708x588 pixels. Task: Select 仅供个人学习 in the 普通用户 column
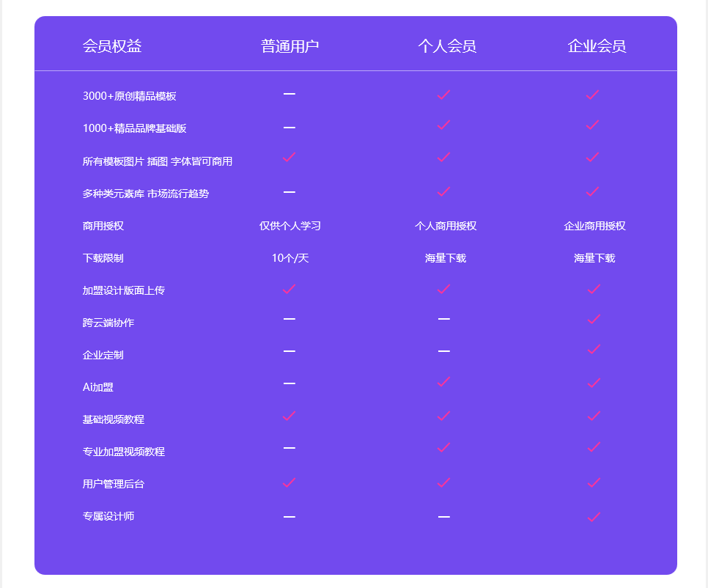click(x=290, y=226)
